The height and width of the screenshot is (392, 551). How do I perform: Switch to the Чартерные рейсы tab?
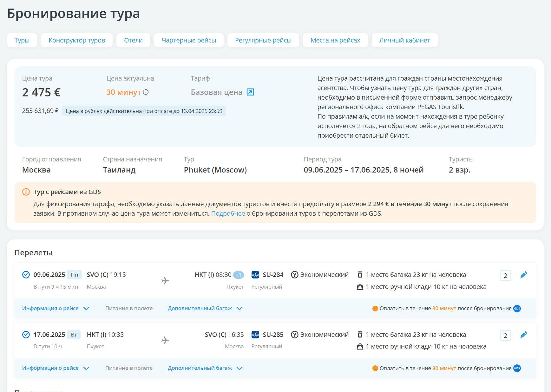click(x=189, y=40)
